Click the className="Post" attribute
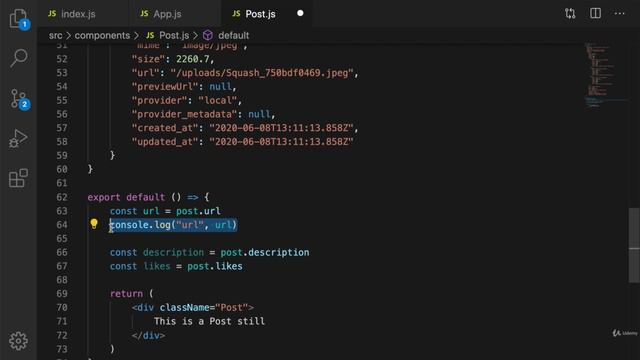 point(204,307)
